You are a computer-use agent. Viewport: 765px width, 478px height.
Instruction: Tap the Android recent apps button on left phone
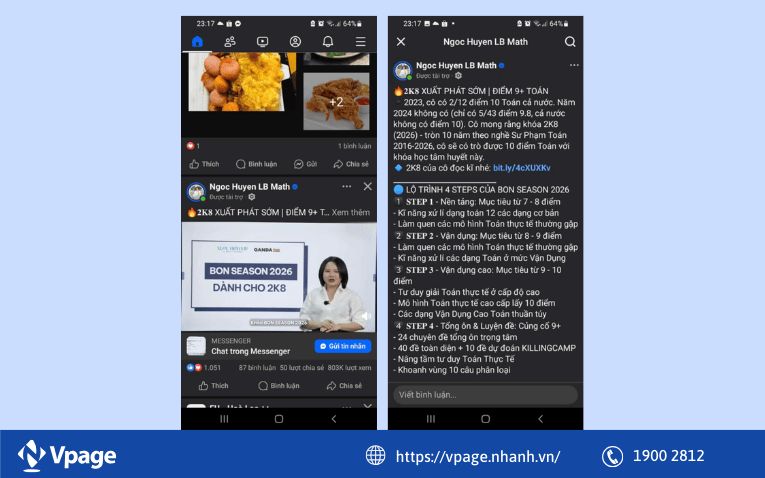(x=224, y=419)
